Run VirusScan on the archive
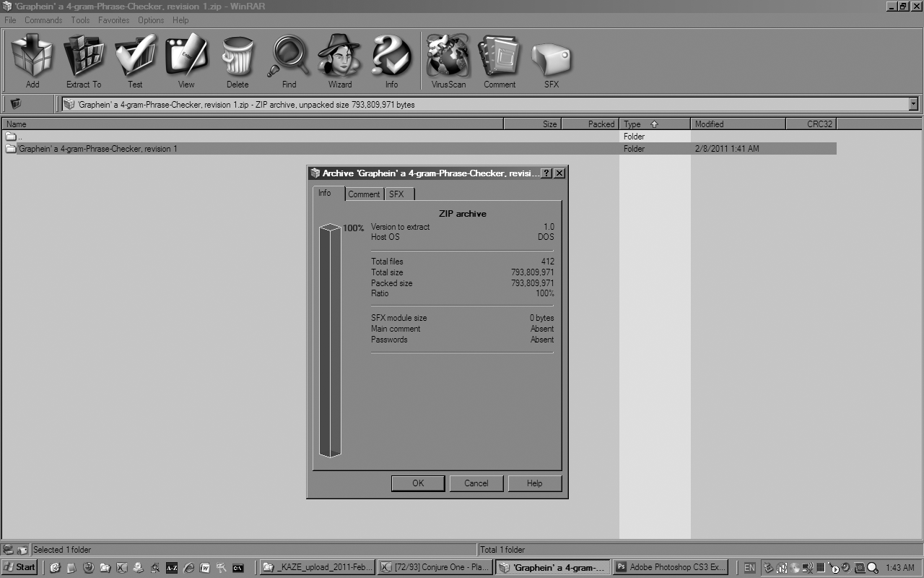This screenshot has width=924, height=578. point(448,61)
